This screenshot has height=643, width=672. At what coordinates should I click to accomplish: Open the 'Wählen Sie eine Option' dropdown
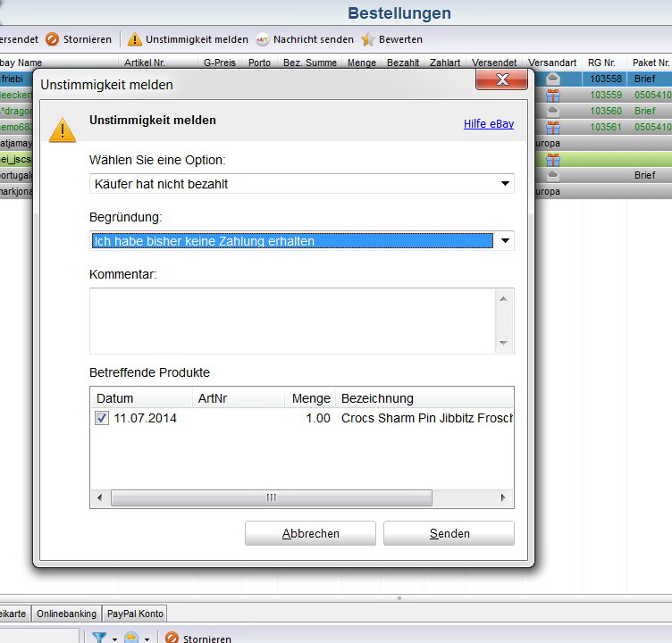pos(506,184)
